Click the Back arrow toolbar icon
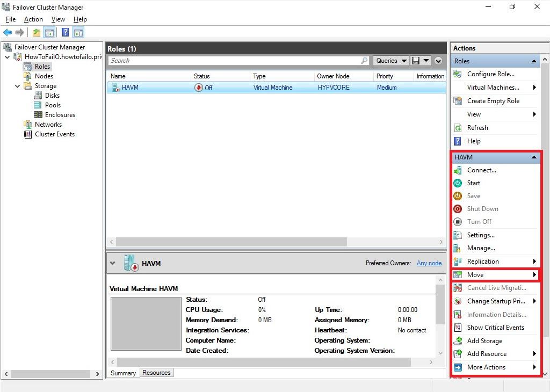 8,33
